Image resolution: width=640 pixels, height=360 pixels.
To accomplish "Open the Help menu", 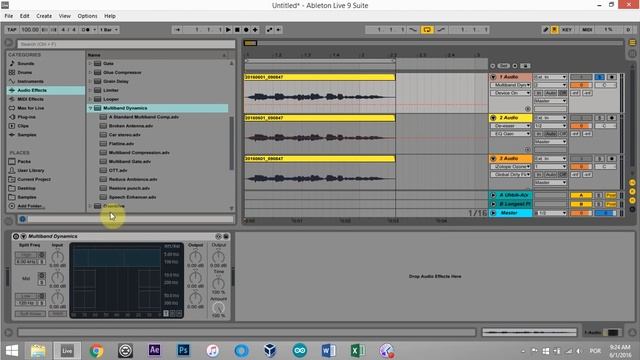I will 109,16.
